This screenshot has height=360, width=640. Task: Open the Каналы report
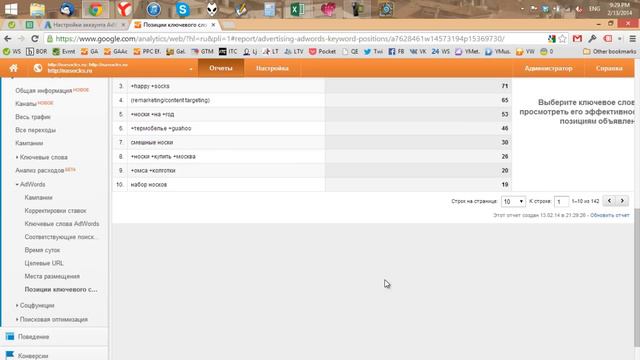coord(26,104)
